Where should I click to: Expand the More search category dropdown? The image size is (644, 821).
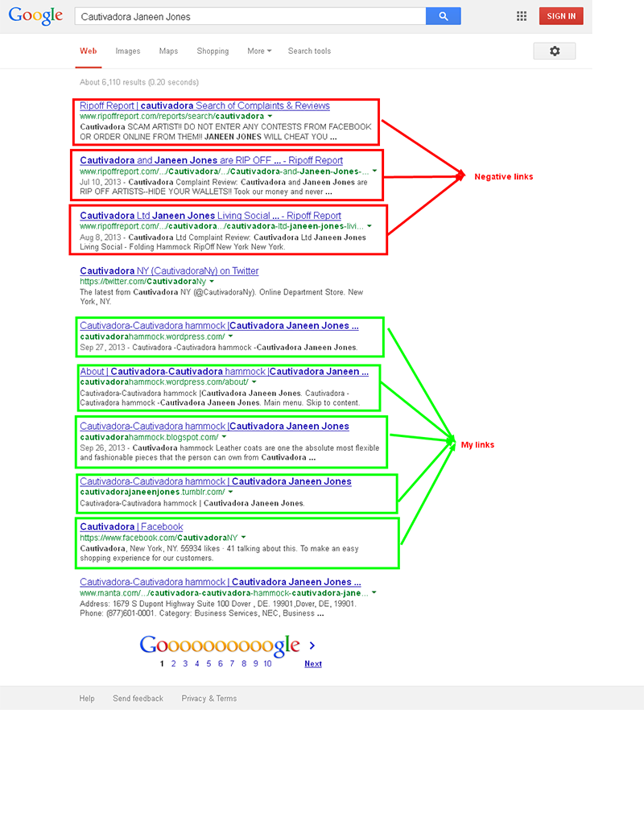(258, 51)
